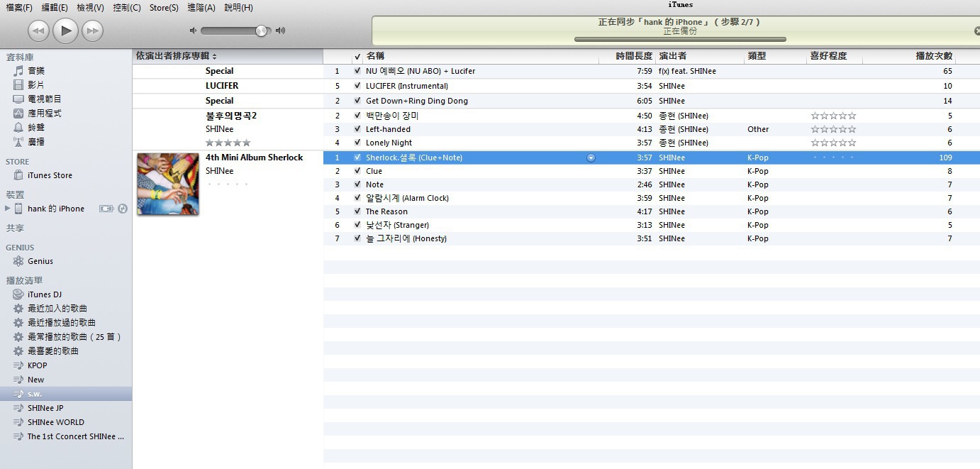This screenshot has width=980, height=469.
Task: Open the KPOP playlist
Action: 37,365
